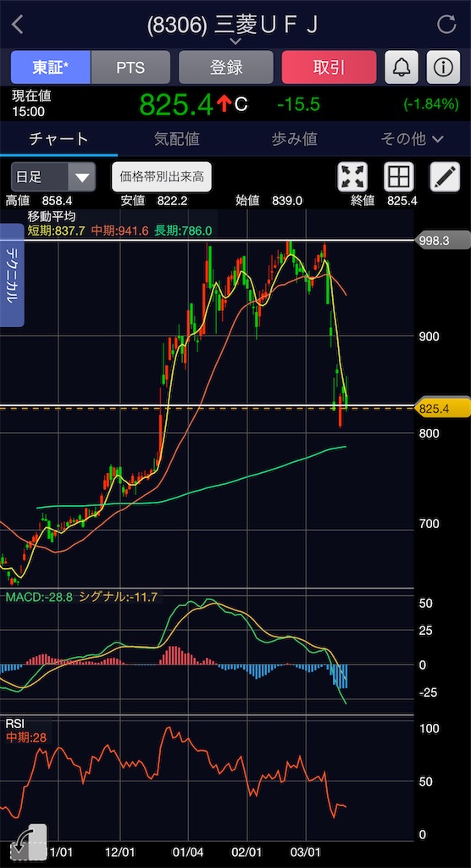Open the multi-chart grid layout
Screen dimensions: 471x868
[x=398, y=177]
